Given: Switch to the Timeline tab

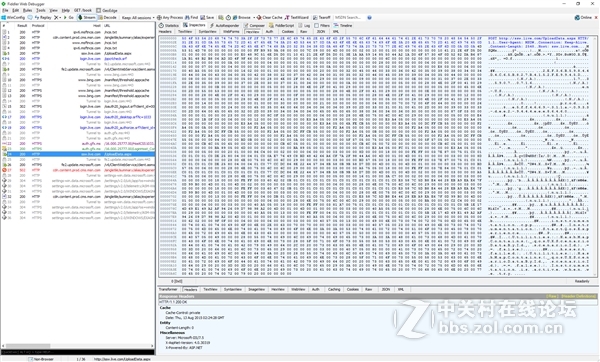Looking at the screenshot, I should [x=343, y=25].
